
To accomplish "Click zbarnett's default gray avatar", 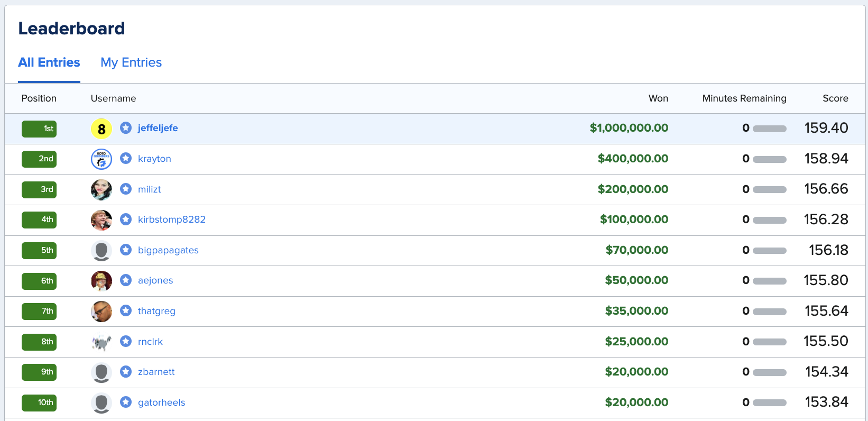I will (101, 372).
